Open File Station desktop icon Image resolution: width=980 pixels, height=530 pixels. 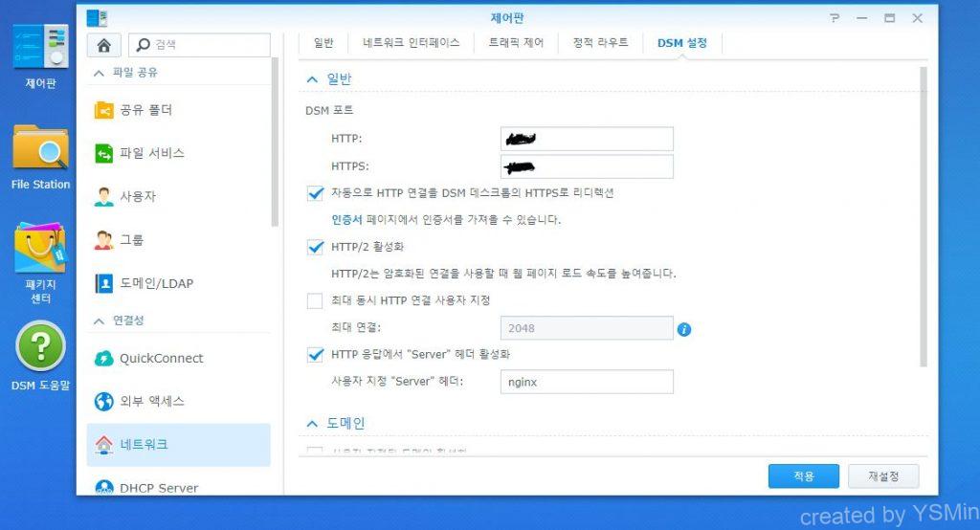click(x=40, y=151)
